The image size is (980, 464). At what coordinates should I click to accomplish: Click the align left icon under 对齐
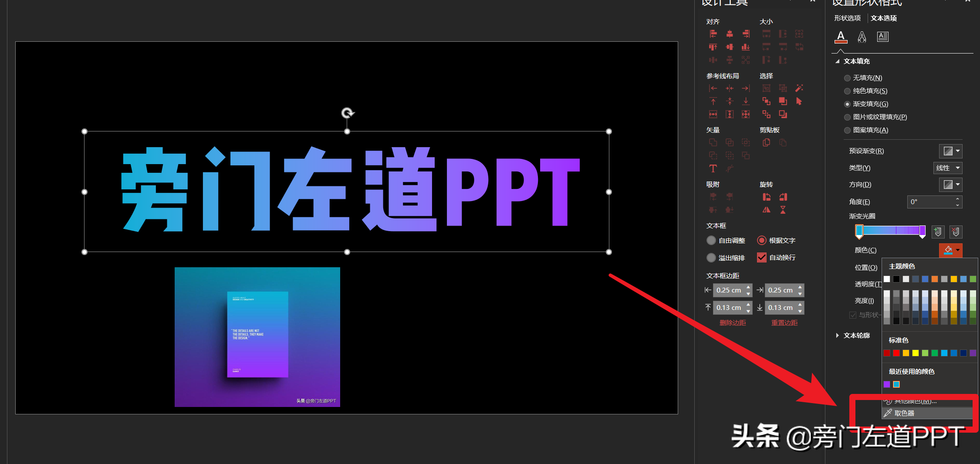(x=713, y=34)
